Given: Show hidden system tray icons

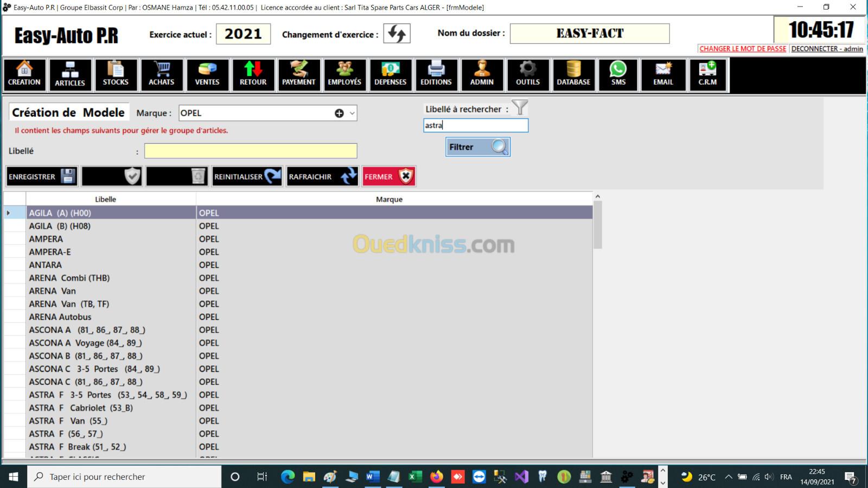Looking at the screenshot, I should coord(728,477).
